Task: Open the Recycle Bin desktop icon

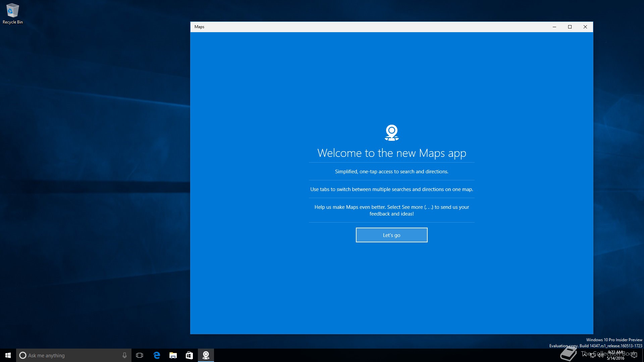Action: point(13,14)
